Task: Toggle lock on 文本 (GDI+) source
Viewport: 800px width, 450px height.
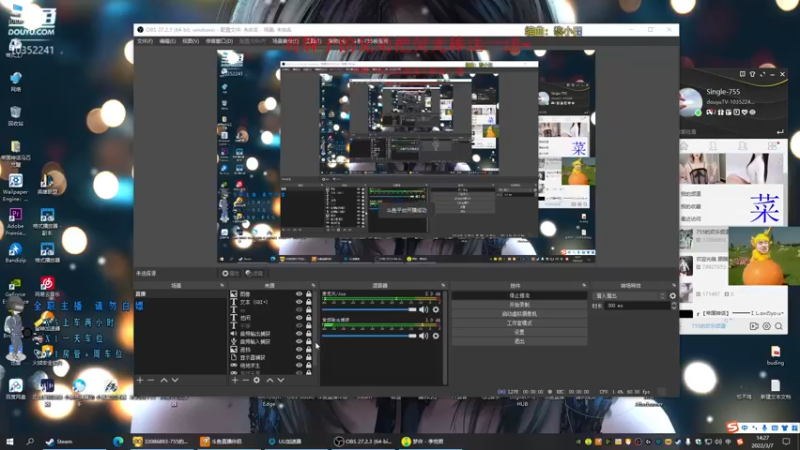Action: pyautogui.click(x=309, y=302)
